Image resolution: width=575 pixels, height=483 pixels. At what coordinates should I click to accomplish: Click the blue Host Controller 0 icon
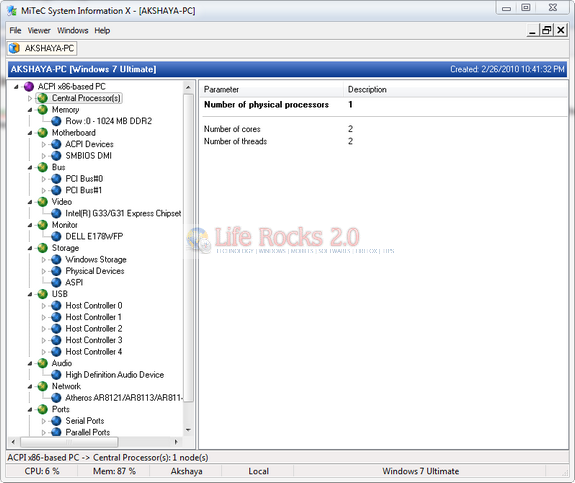click(x=56, y=305)
